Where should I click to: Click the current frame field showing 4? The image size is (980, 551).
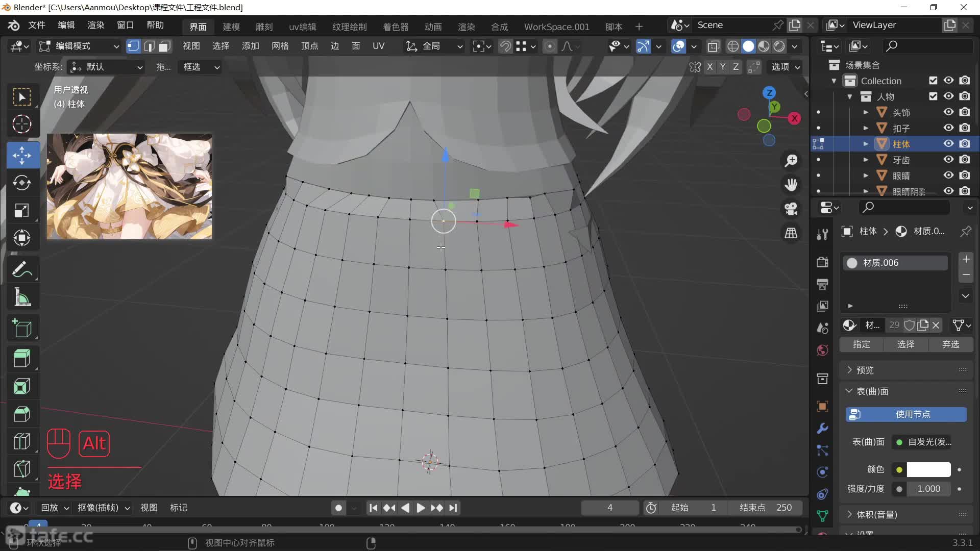tap(610, 508)
